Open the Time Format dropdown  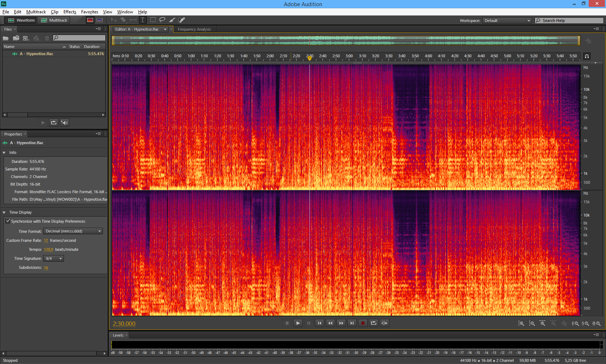coord(73,231)
